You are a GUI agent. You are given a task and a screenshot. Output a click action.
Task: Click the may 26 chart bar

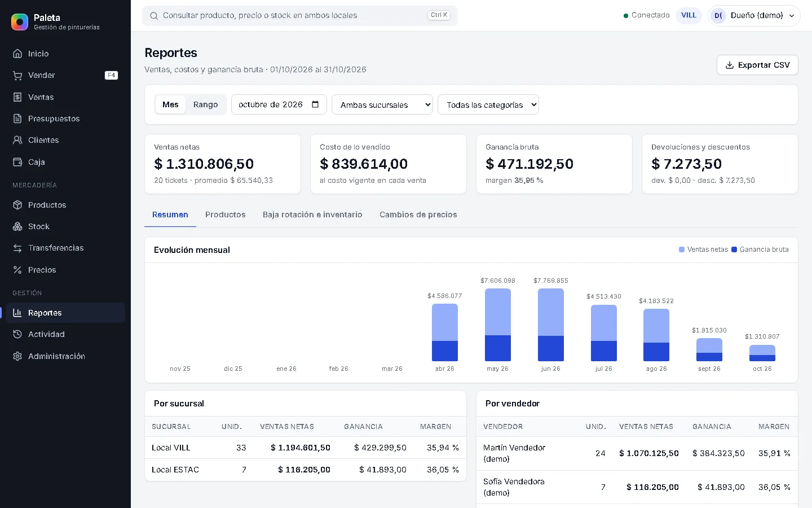coord(498,325)
